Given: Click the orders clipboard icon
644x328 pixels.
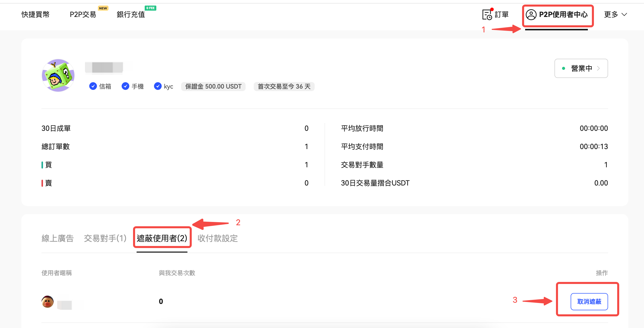Looking at the screenshot, I should tap(487, 15).
